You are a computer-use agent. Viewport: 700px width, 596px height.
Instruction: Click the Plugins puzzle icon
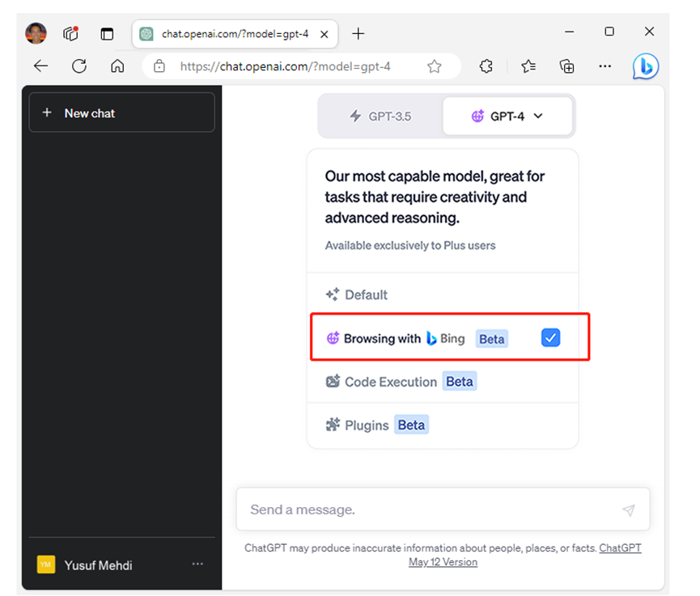pyautogui.click(x=333, y=425)
